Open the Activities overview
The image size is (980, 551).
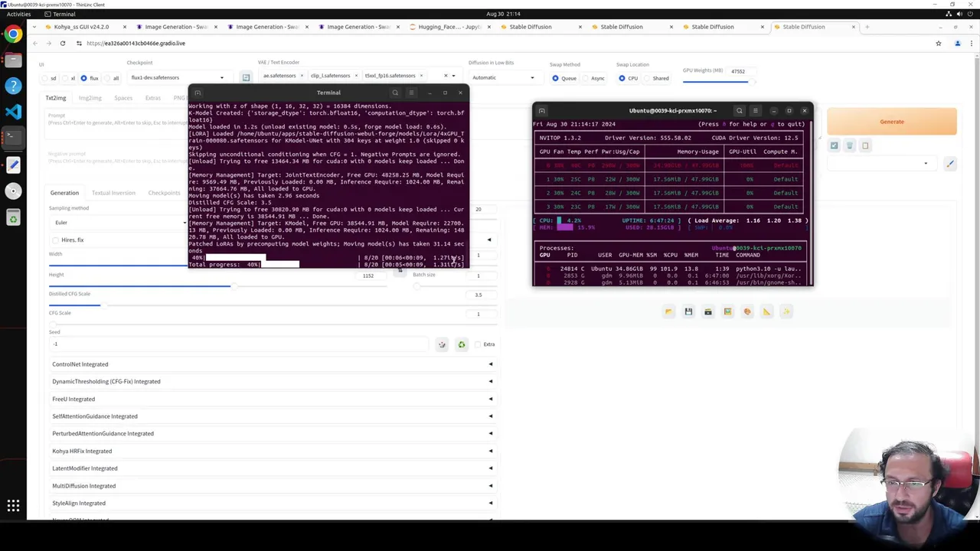(x=18, y=15)
